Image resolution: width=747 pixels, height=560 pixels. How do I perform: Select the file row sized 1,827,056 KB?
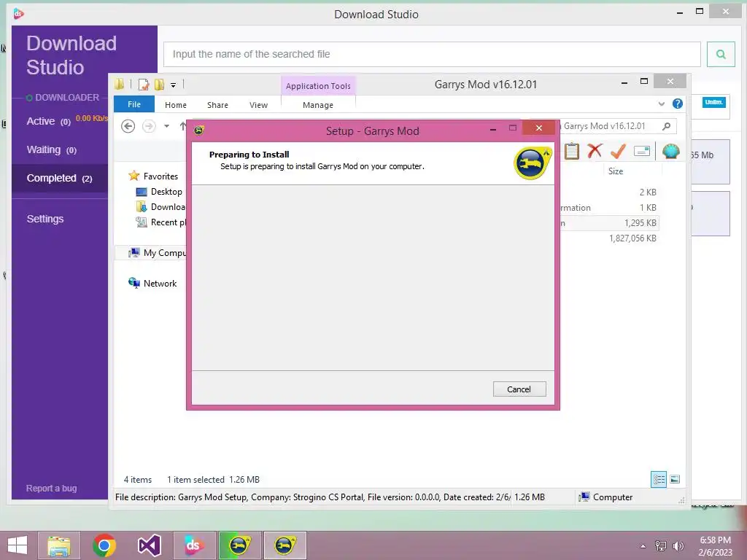point(610,238)
